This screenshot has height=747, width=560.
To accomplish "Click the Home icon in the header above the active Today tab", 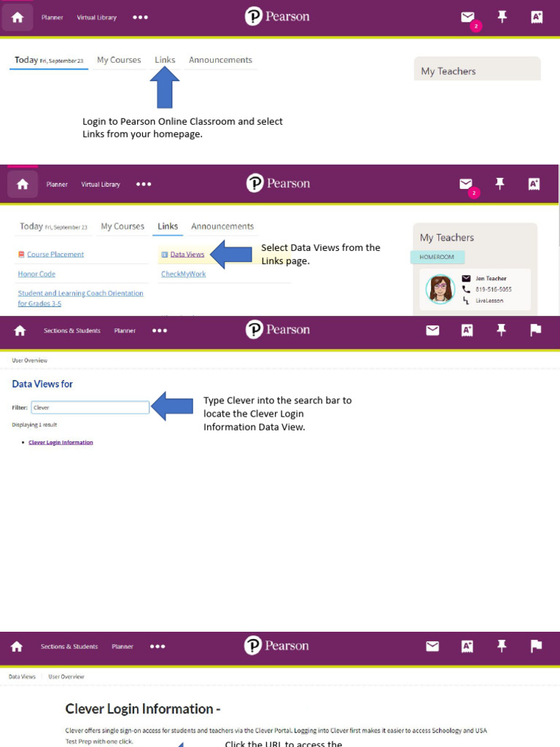I will [x=17, y=18].
